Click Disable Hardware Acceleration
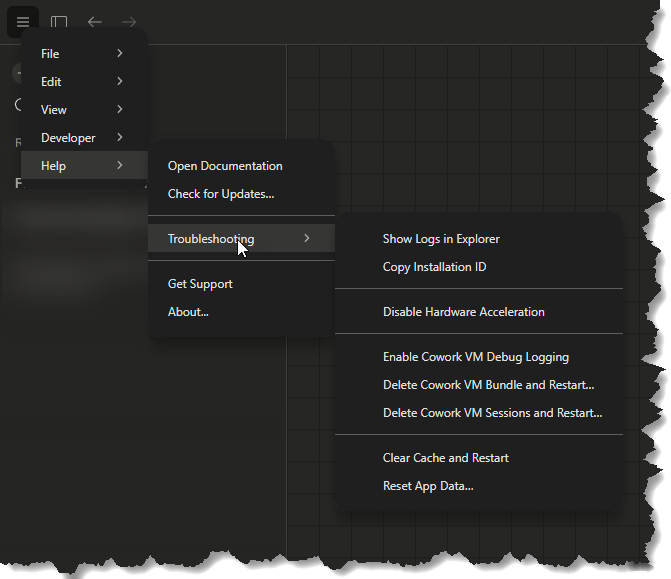 coord(479,312)
